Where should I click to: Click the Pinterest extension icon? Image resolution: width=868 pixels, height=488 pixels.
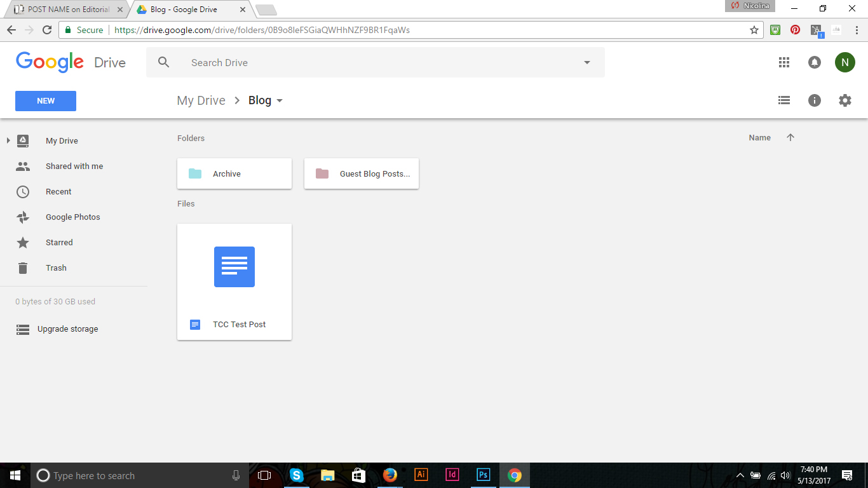(795, 30)
